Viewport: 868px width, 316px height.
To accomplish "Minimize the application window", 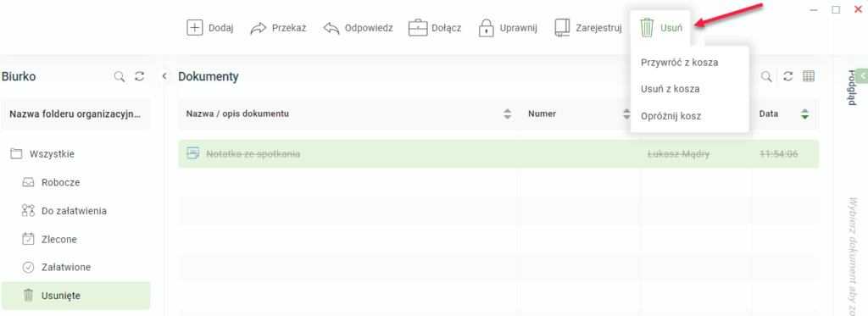I will (814, 9).
